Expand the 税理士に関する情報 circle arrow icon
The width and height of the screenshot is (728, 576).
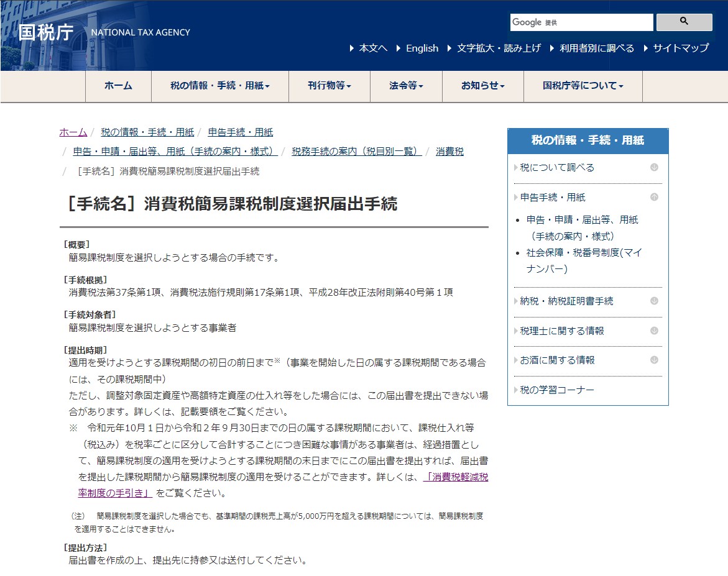click(654, 331)
